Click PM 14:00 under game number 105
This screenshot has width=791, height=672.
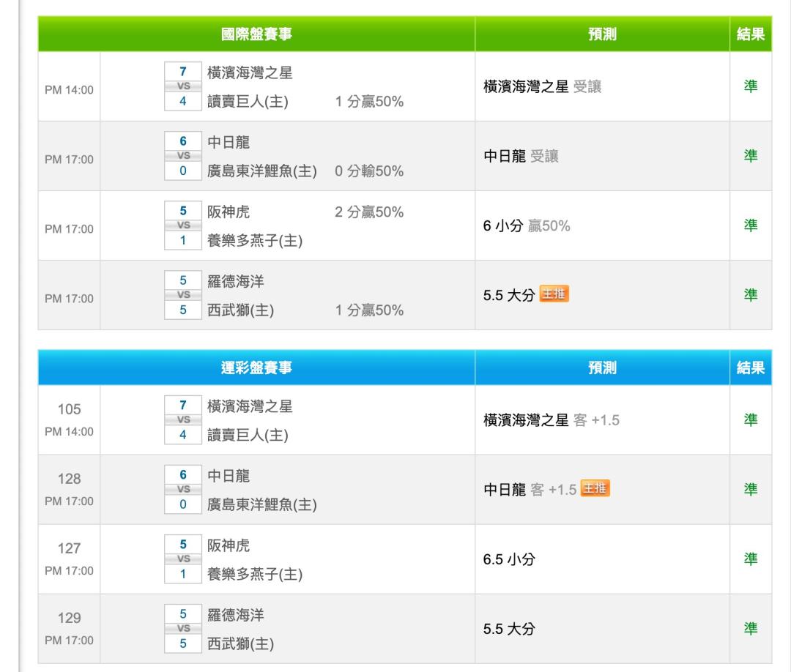pyautogui.click(x=69, y=432)
